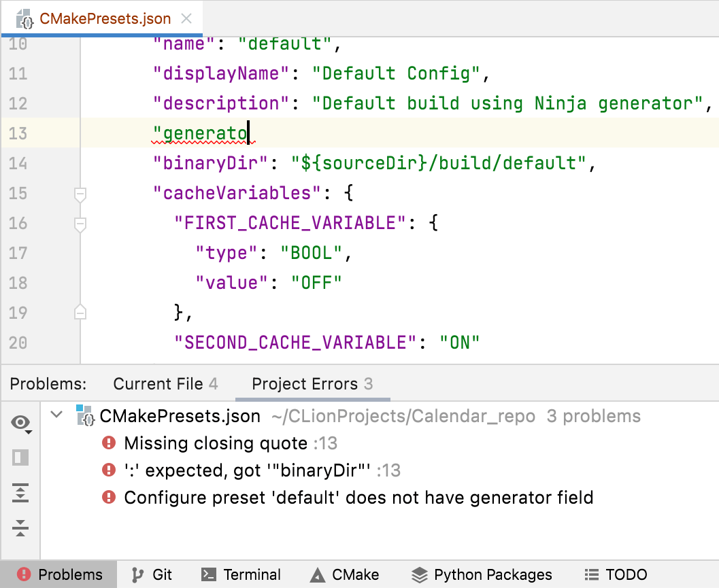Collapse the CMakePresets.json problems group
The width and height of the screenshot is (719, 588).
point(57,416)
